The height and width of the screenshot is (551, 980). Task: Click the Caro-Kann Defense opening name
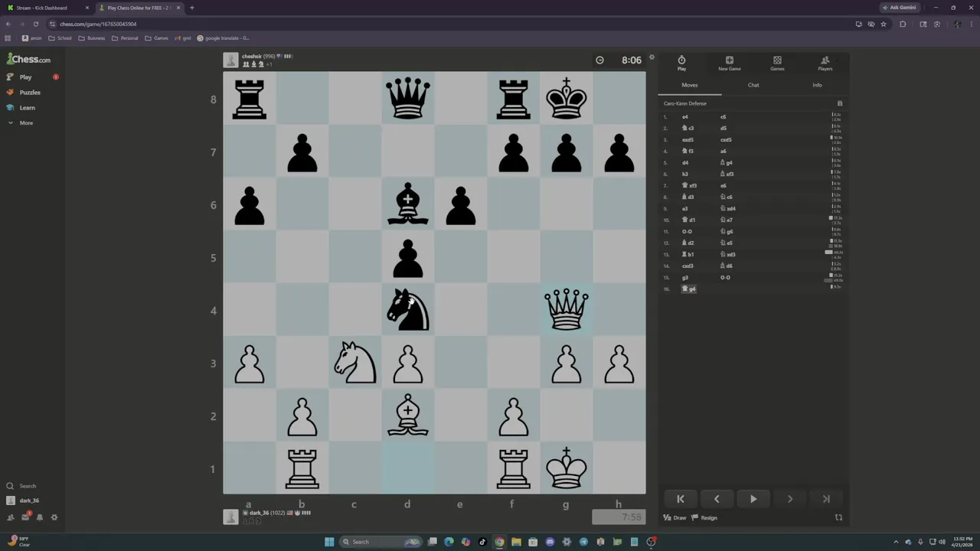[x=685, y=103]
